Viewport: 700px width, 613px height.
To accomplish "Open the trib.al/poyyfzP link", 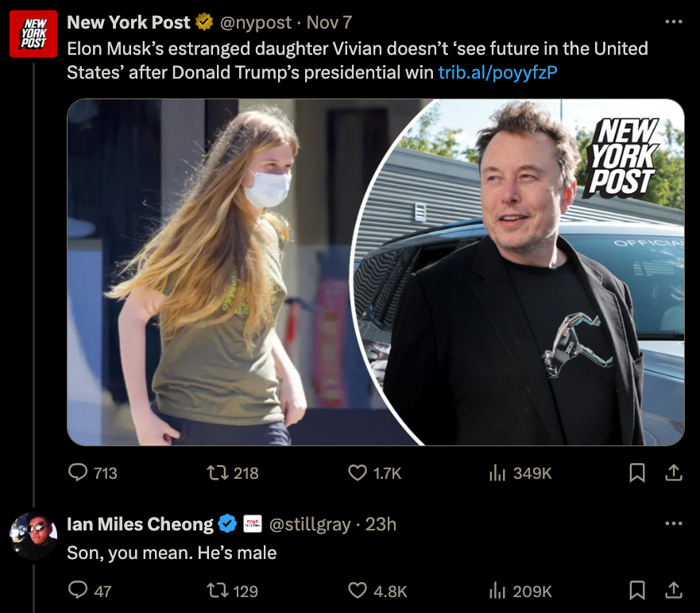I will click(x=497, y=72).
